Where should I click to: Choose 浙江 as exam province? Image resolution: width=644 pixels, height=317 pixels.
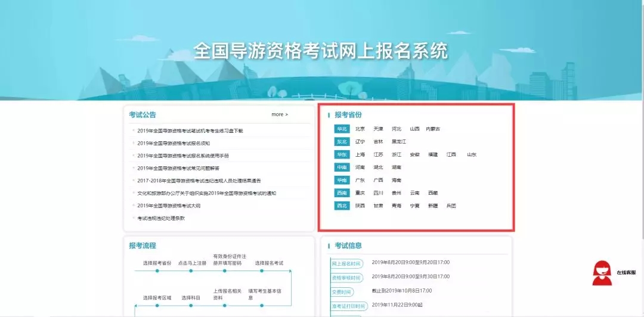point(397,155)
